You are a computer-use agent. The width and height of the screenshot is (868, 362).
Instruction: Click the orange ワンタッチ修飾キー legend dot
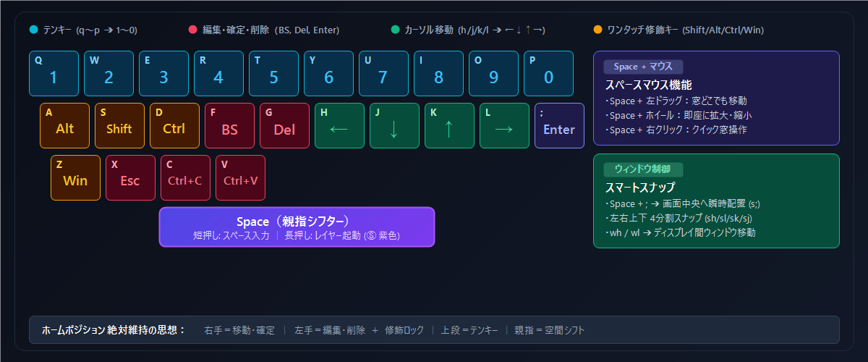coord(597,30)
